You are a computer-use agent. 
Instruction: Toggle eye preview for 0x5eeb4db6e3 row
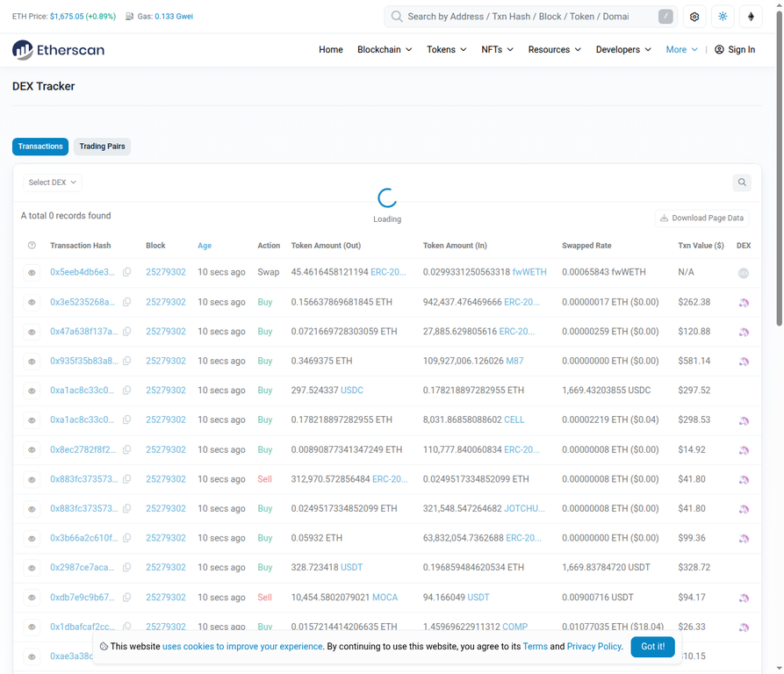[32, 273]
